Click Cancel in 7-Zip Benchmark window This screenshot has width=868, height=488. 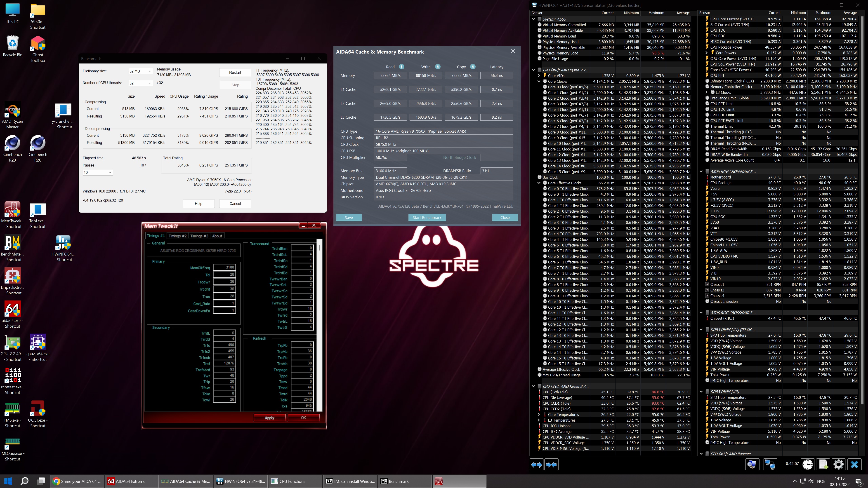click(x=235, y=203)
